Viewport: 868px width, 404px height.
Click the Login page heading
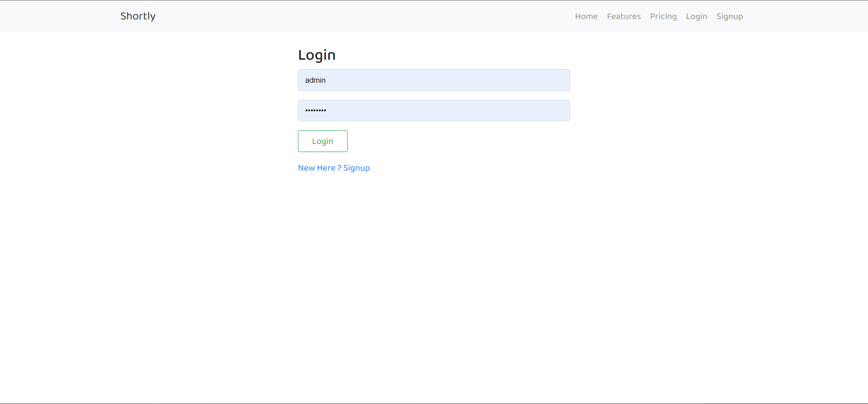tap(317, 55)
